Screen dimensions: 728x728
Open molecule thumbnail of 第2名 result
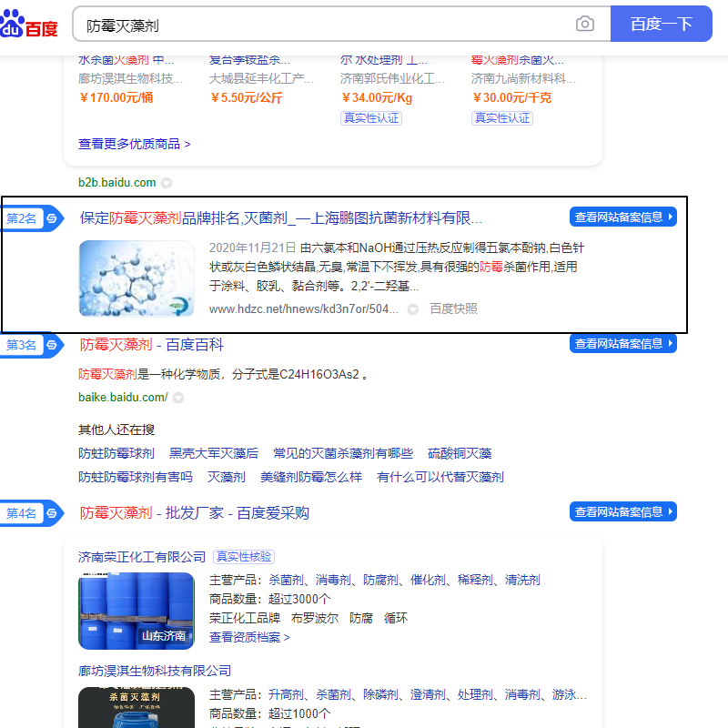coord(136,278)
